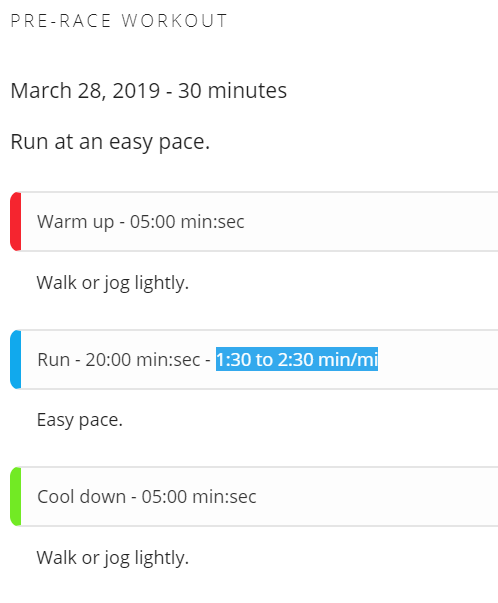
Task: Click the '05:00 min:sec' duration in Cool down
Action: (x=199, y=496)
